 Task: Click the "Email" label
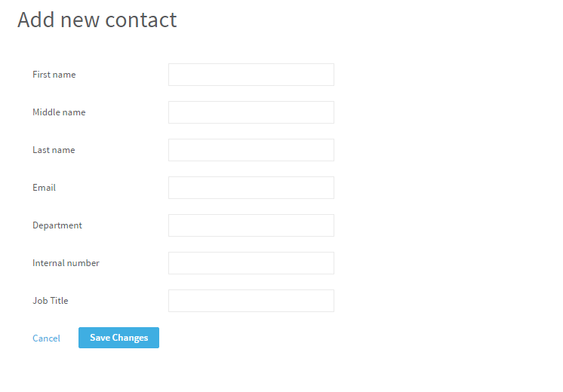point(44,188)
